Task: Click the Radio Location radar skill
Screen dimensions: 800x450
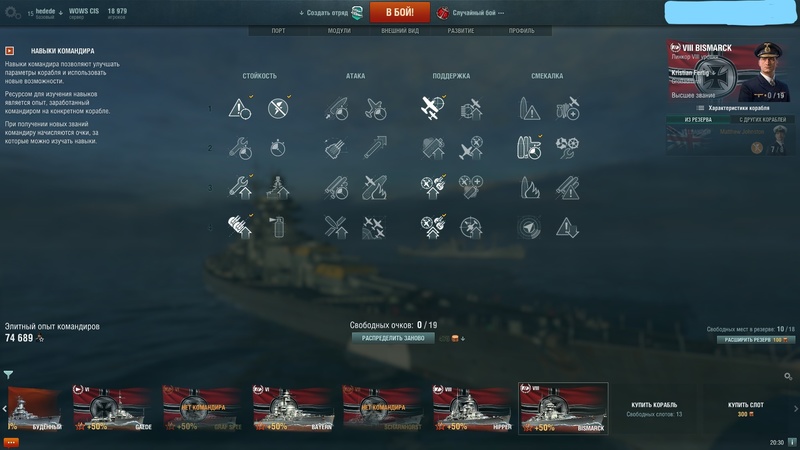Action: (529, 227)
